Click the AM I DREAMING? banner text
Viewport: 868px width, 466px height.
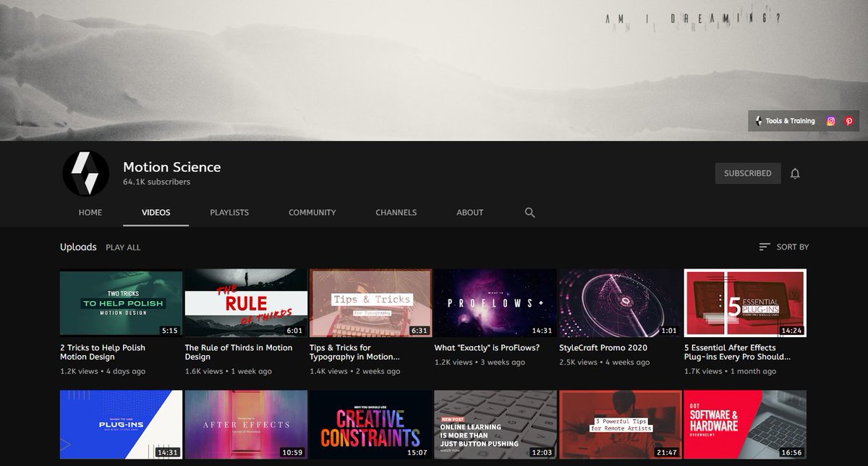tap(692, 20)
